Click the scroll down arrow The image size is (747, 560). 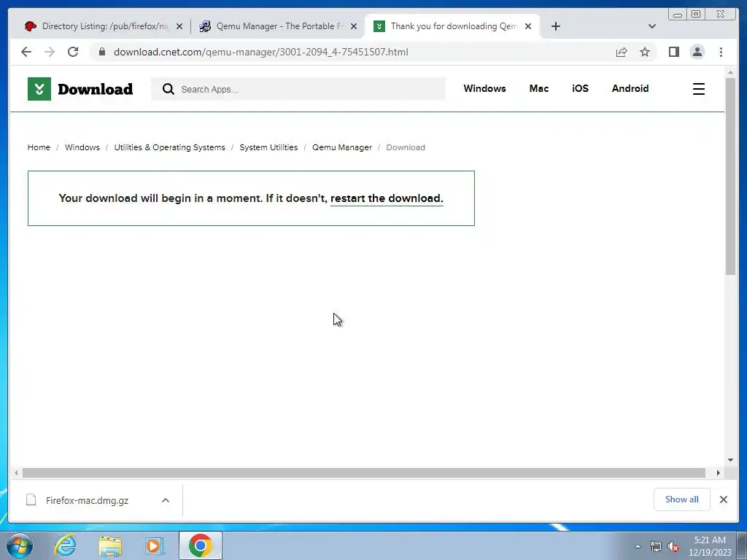(730, 460)
